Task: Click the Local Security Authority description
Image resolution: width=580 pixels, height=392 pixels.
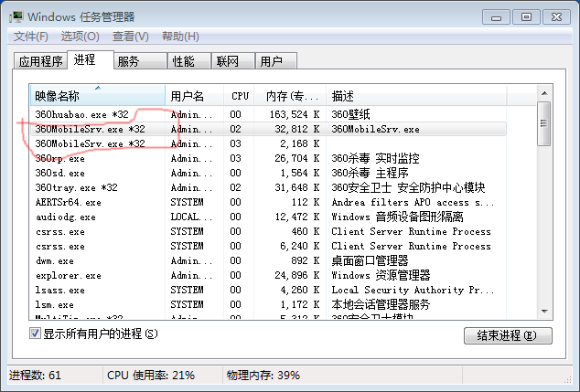Action: [x=413, y=291]
